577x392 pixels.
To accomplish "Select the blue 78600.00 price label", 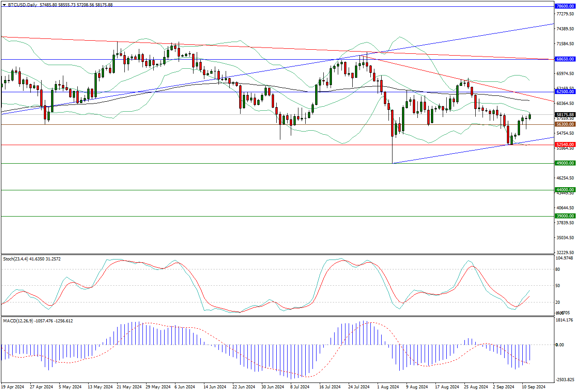I will tap(565, 6).
